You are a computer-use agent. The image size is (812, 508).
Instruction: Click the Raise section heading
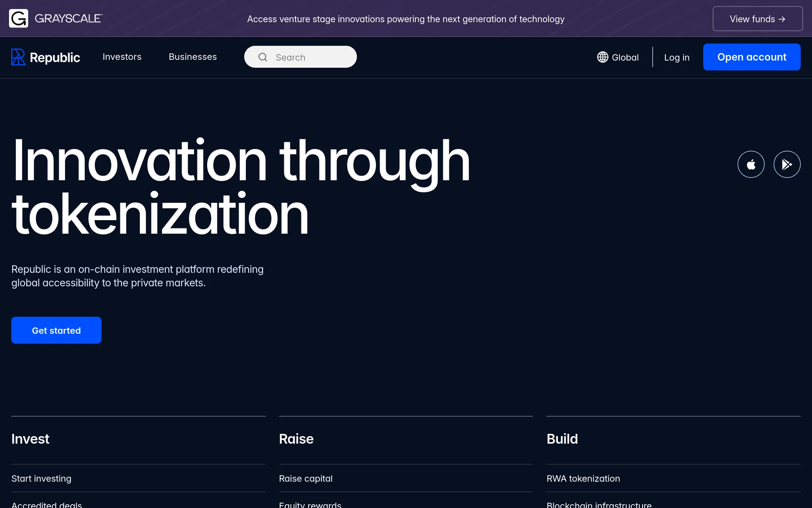click(296, 439)
